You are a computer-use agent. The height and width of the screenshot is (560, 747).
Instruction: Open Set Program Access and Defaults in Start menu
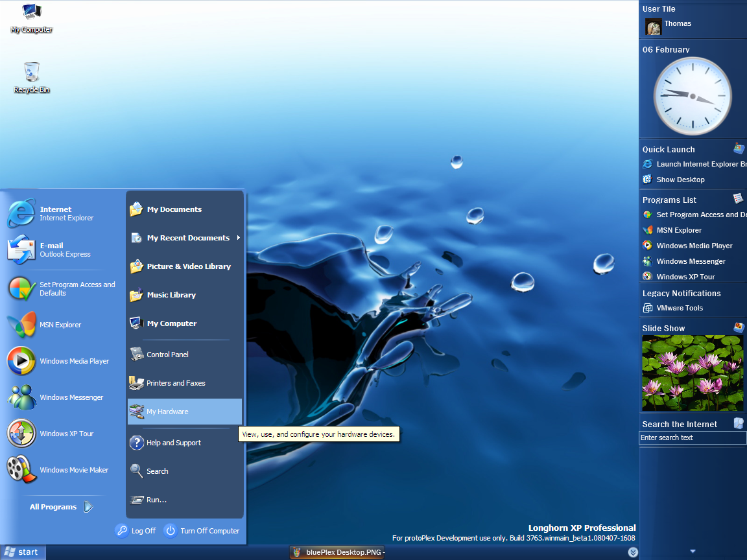(x=62, y=288)
